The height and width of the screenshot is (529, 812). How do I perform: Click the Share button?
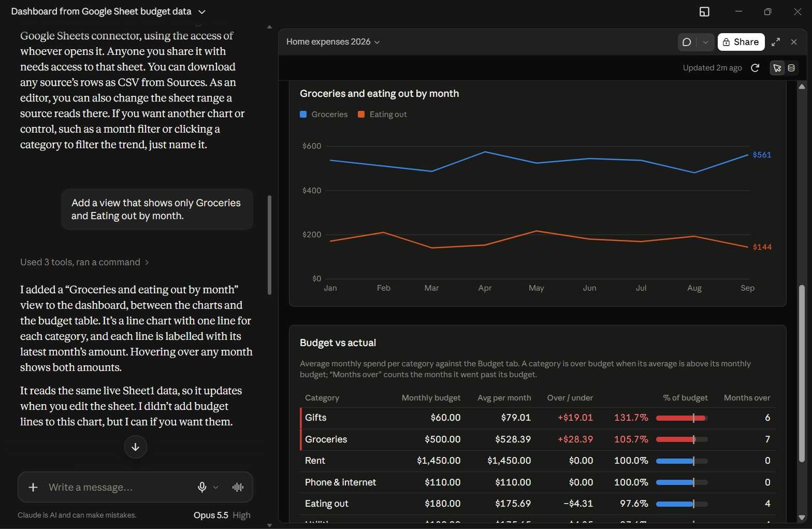[741, 42]
